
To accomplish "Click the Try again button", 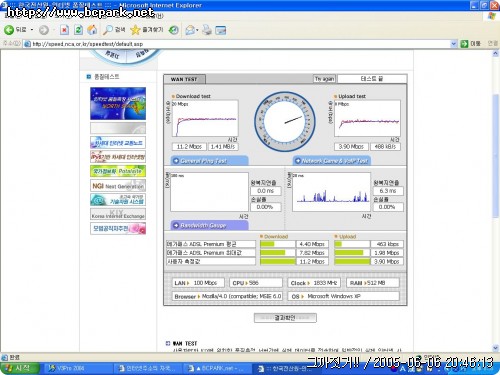I will (x=324, y=79).
